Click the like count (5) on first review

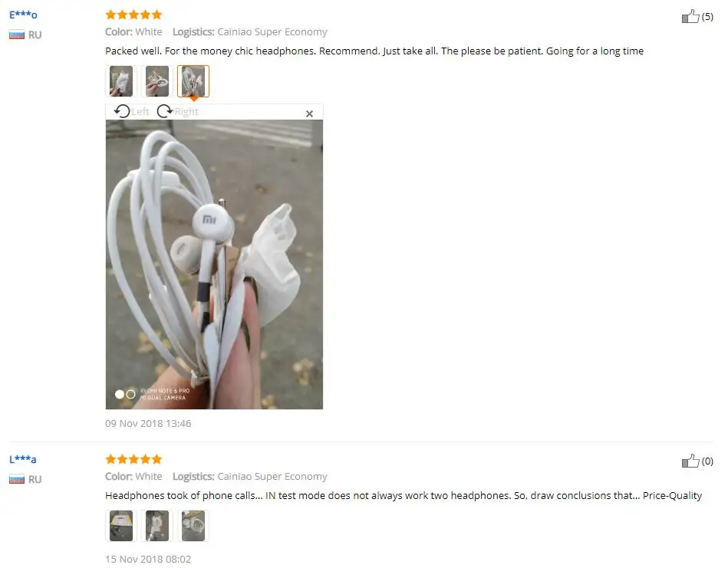click(x=707, y=17)
